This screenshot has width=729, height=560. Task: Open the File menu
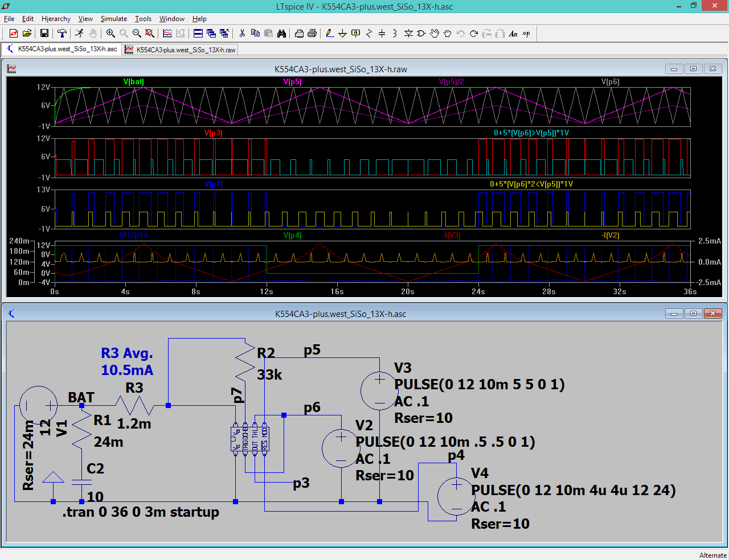click(9, 19)
